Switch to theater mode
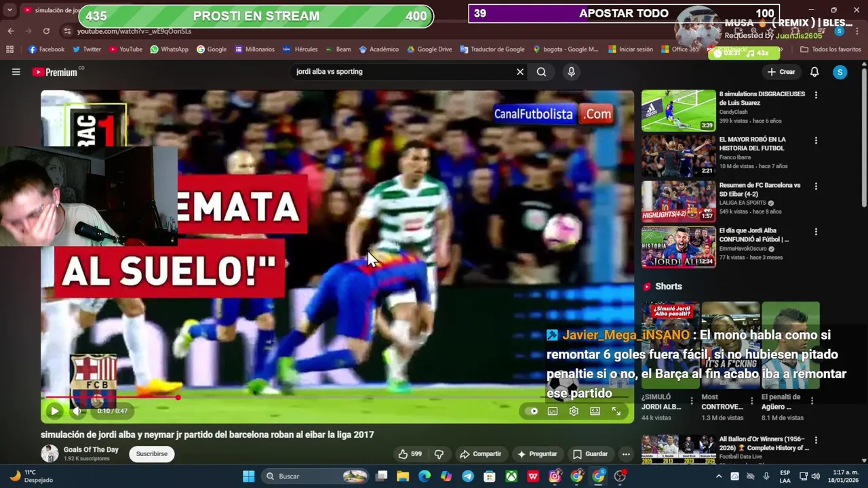The height and width of the screenshot is (488, 868). coord(595,411)
